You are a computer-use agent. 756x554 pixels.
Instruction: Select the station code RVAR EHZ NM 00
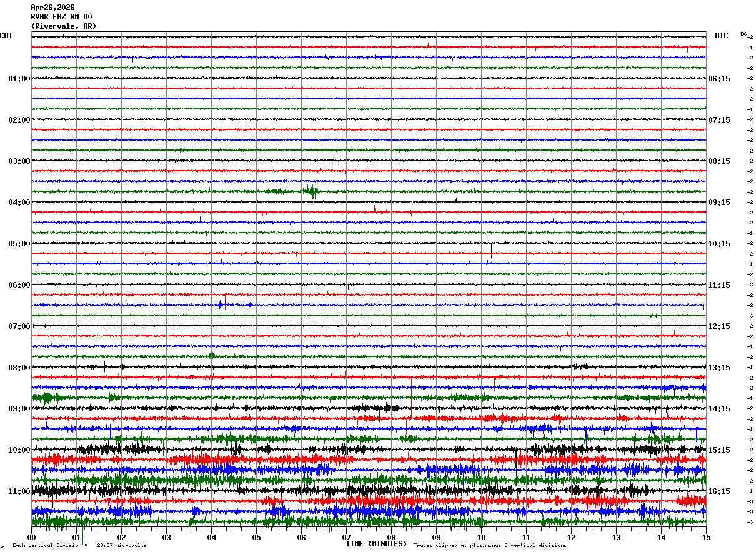tap(62, 17)
